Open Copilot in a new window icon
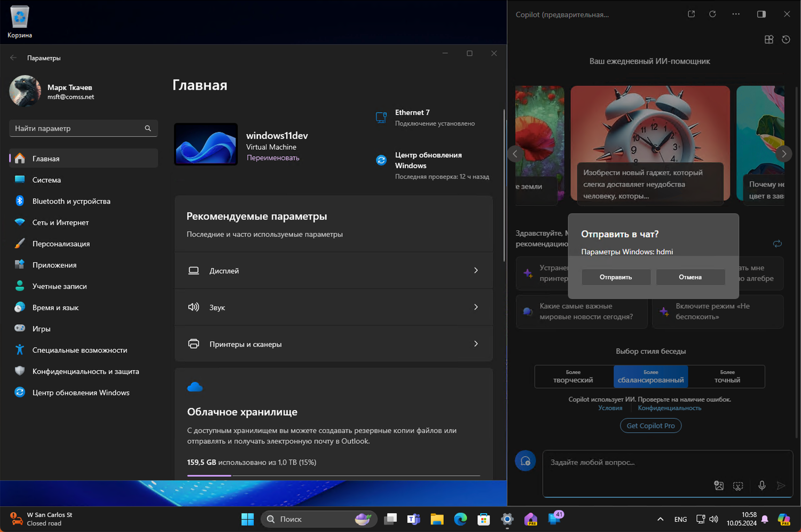Image resolution: width=801 pixels, height=532 pixels. click(691, 14)
